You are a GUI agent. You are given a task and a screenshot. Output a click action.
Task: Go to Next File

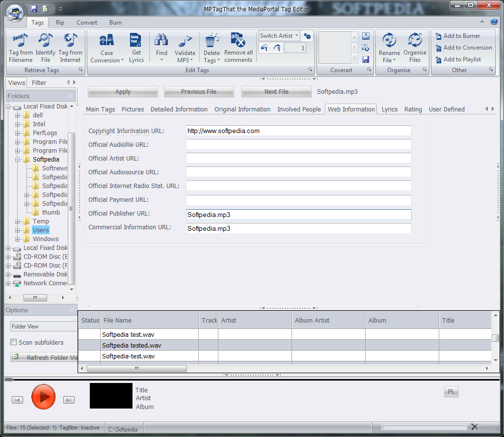click(x=276, y=92)
